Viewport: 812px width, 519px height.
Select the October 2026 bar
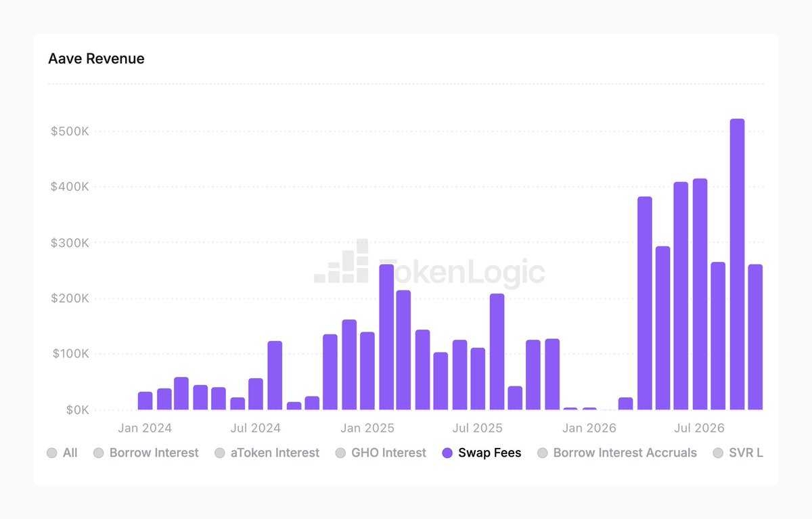(x=755, y=337)
